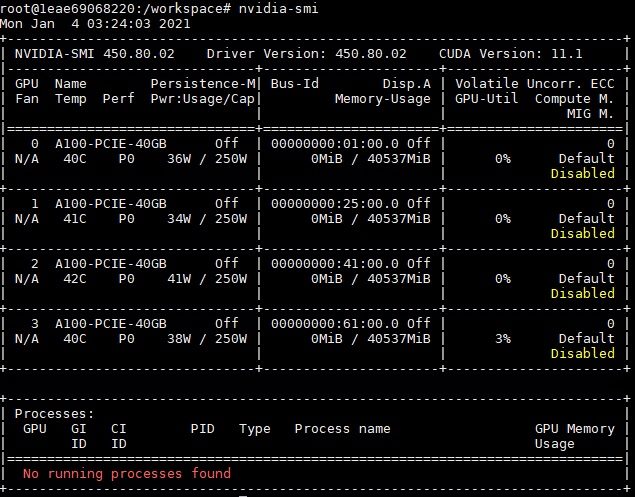Select the Disp.A header text
Image resolution: width=635 pixels, height=497 pixels.
pos(407,84)
